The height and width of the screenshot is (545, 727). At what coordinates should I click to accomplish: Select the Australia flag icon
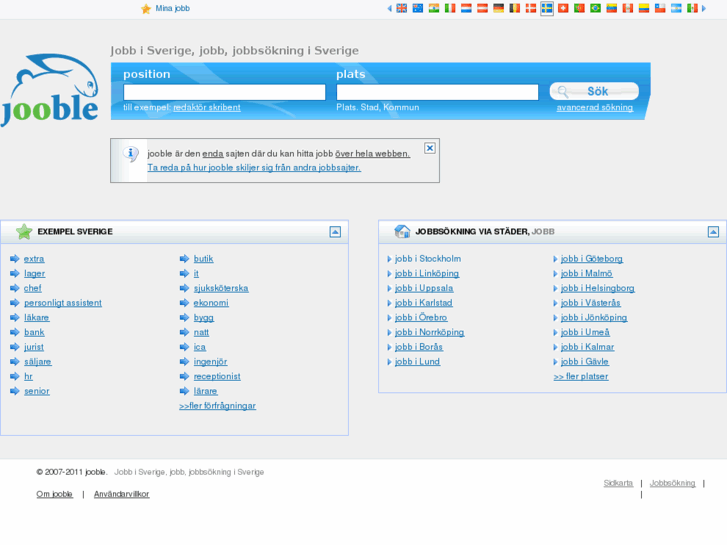click(x=418, y=8)
